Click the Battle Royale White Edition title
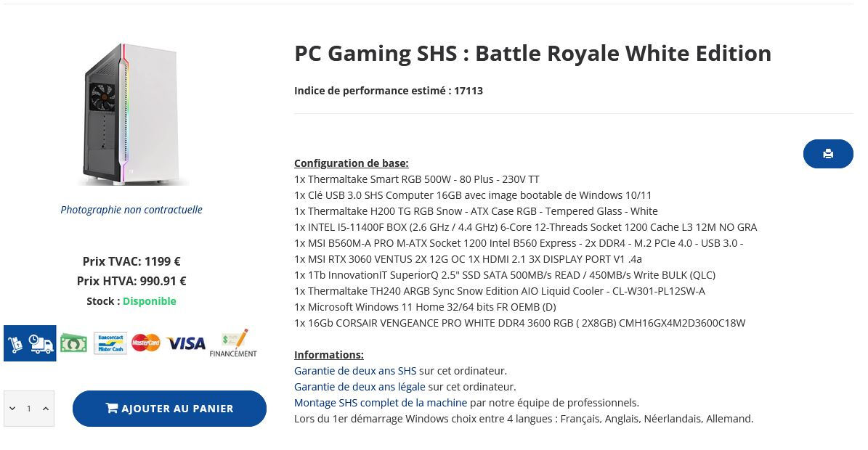This screenshot has width=868, height=450. (532, 53)
